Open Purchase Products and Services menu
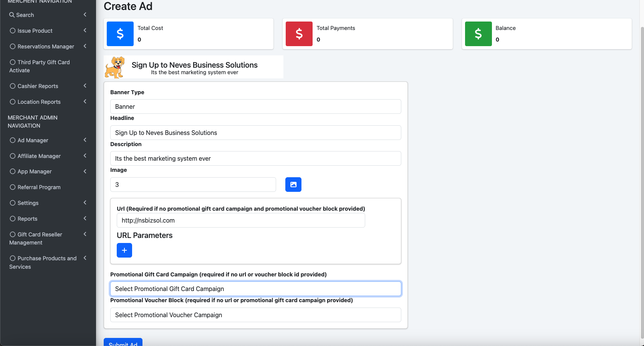 tap(48, 263)
